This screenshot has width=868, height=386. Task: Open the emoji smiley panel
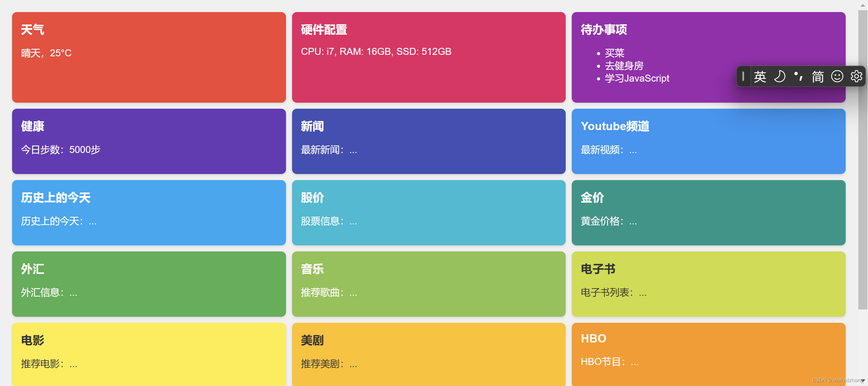837,76
